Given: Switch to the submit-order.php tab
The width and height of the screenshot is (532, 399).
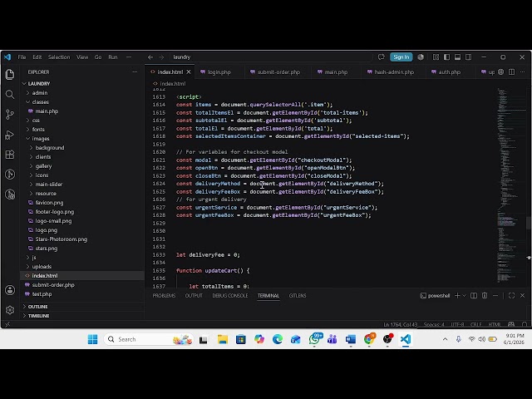Looking at the screenshot, I should point(278,72).
